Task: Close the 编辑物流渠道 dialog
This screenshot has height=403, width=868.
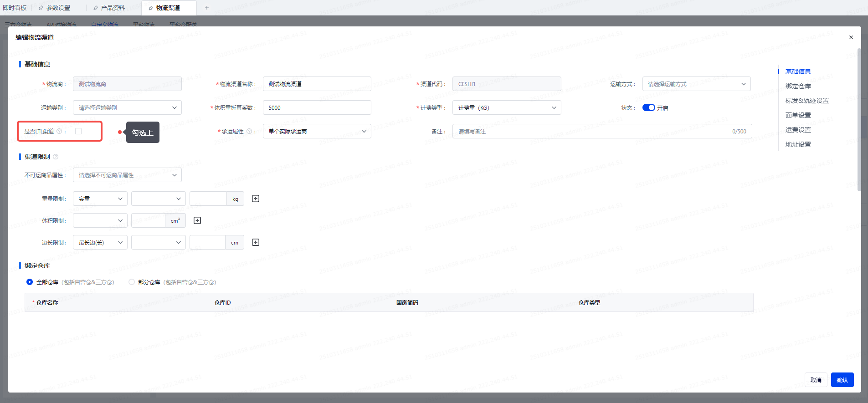Action: click(851, 37)
